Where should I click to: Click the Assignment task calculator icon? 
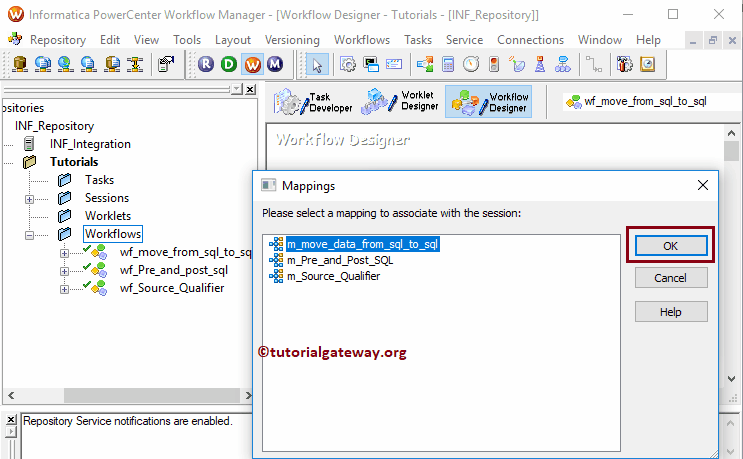pos(448,63)
